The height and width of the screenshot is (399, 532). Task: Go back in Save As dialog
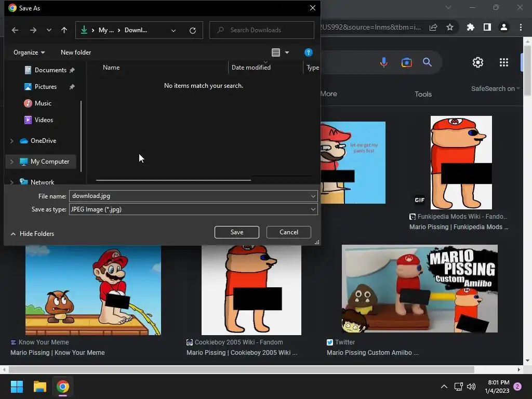tap(15, 30)
